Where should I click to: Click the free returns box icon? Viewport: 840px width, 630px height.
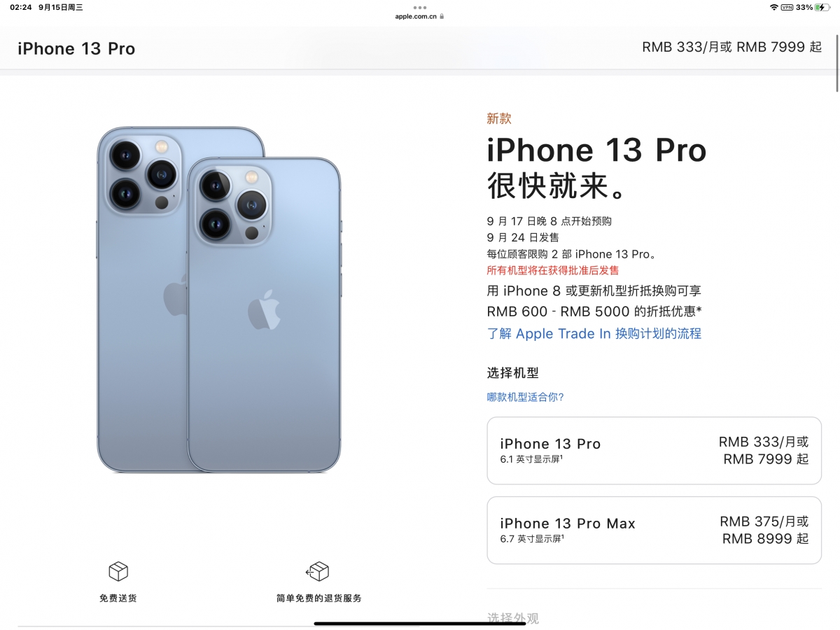318,571
